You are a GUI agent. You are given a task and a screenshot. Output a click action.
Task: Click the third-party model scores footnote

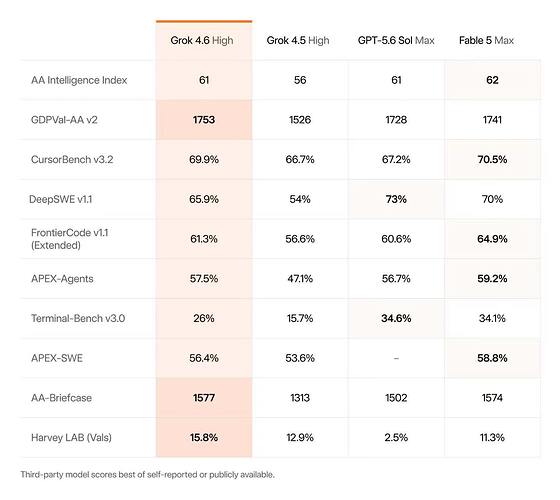(148, 475)
